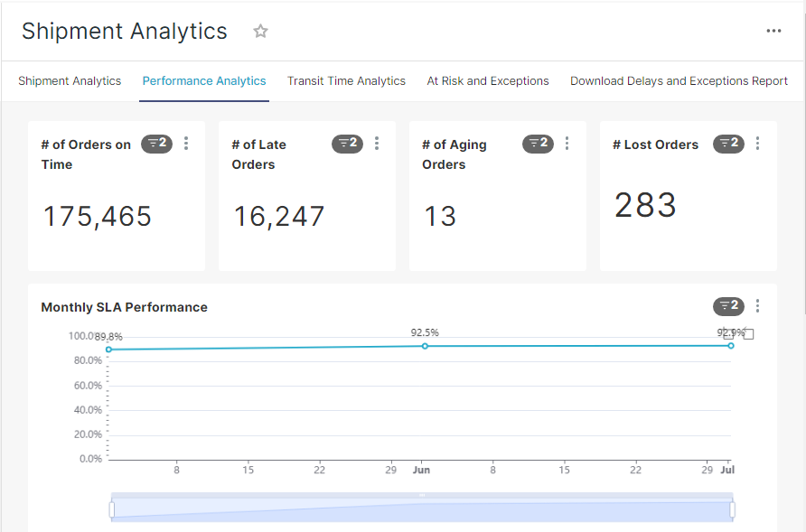
Task: Click filter badge on Lost Orders card
Action: (x=729, y=144)
